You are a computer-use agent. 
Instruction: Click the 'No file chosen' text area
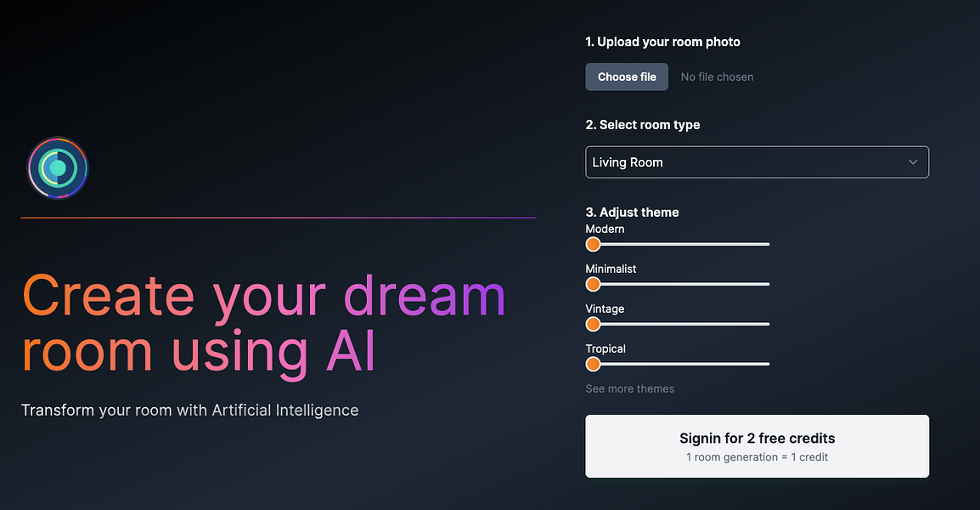click(717, 76)
